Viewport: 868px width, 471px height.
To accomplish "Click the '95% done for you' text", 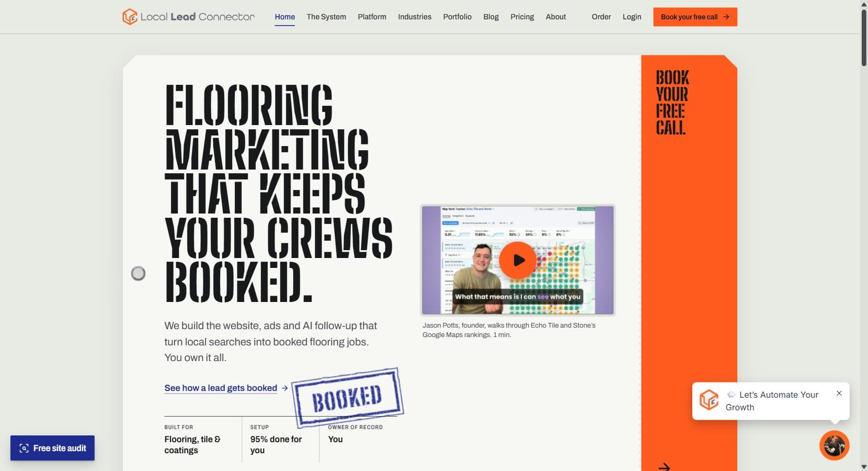I will coord(276,445).
